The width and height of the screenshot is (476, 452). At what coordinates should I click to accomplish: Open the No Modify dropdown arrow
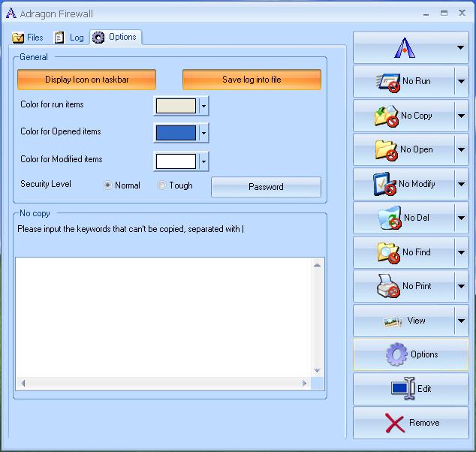(461, 184)
